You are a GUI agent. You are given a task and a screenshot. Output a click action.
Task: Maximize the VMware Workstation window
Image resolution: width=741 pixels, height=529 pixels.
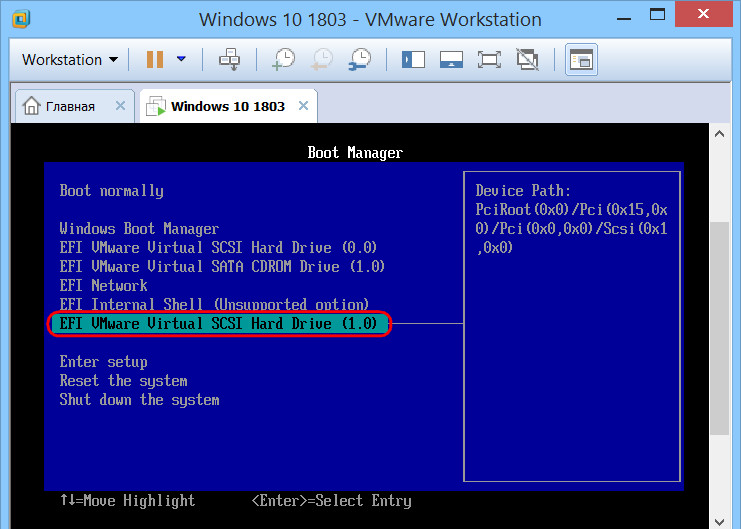657,15
